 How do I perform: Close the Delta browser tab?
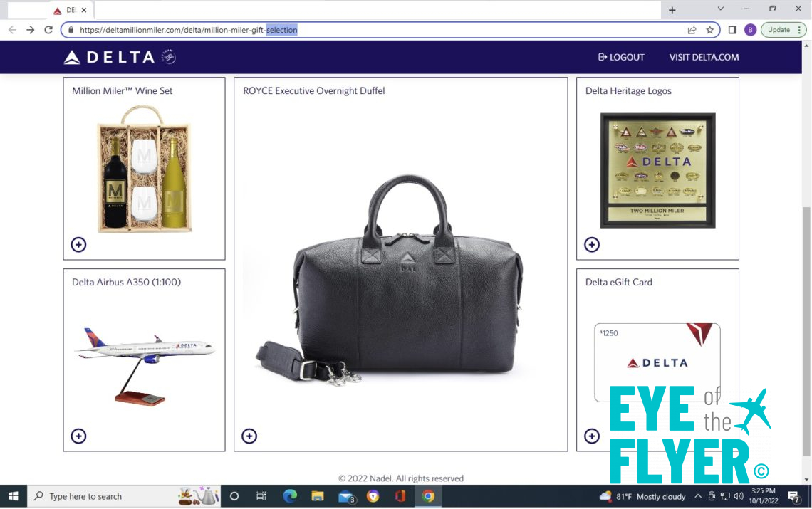point(84,10)
